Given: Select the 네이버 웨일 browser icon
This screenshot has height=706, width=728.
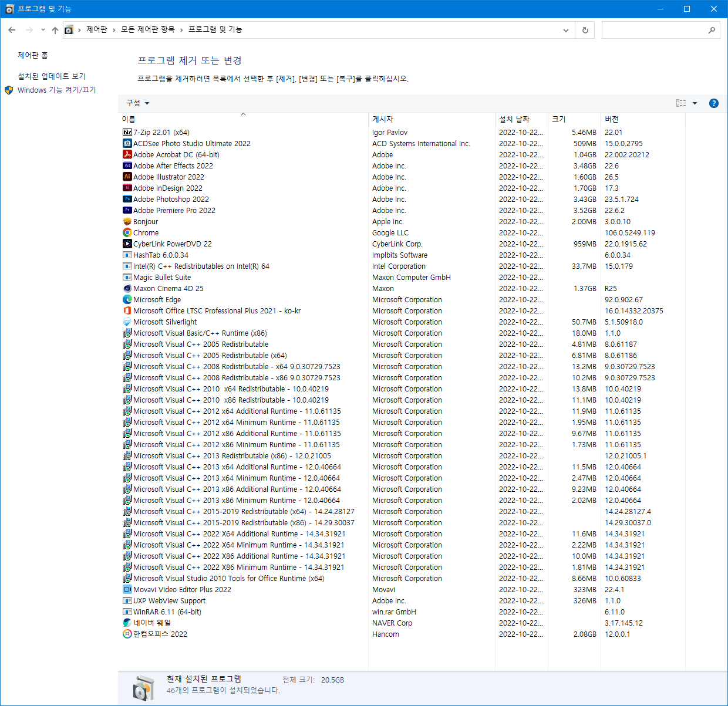Looking at the screenshot, I should 127,623.
